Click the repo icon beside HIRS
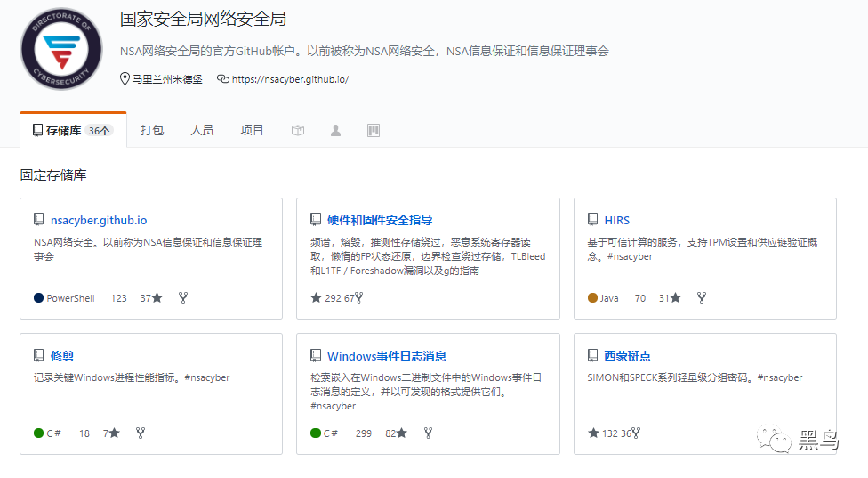Screen dimensions: 868x478 point(592,219)
